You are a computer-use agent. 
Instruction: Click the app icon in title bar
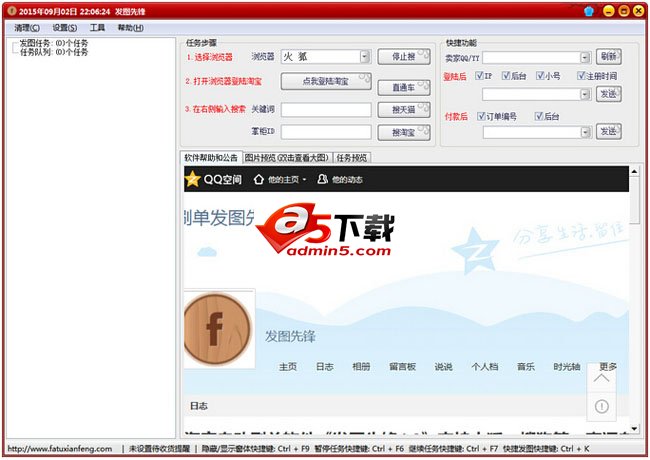pyautogui.click(x=12, y=11)
